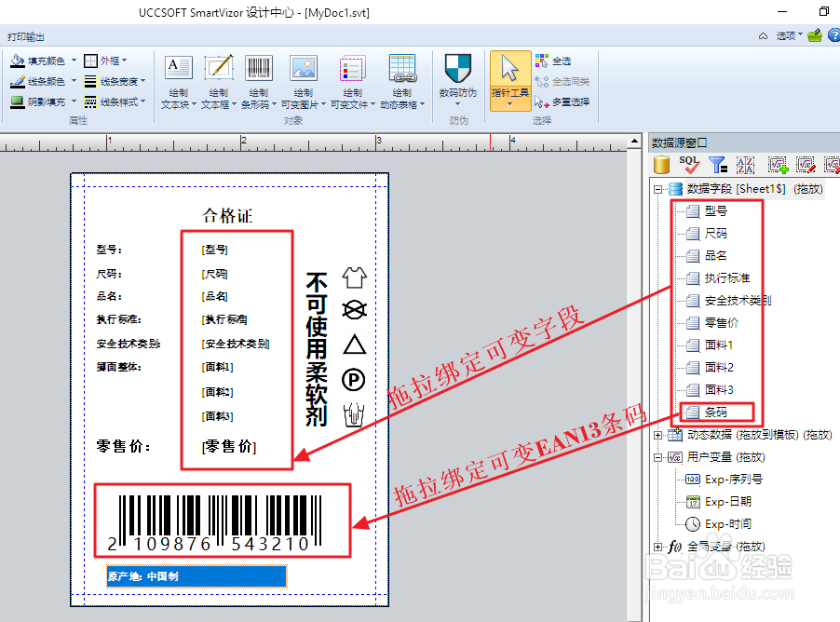This screenshot has height=622, width=840.
Task: Click select all same type (全选同类)
Action: (562, 81)
